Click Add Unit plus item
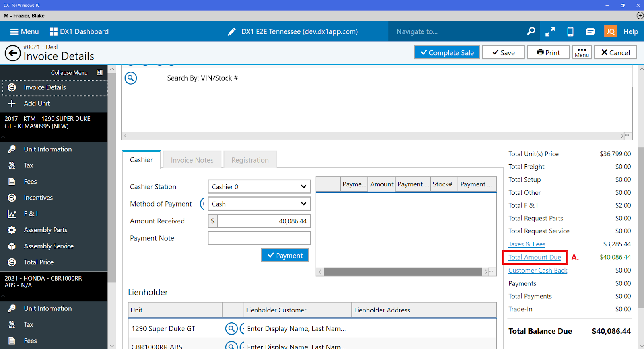The height and width of the screenshot is (349, 644). point(54,103)
